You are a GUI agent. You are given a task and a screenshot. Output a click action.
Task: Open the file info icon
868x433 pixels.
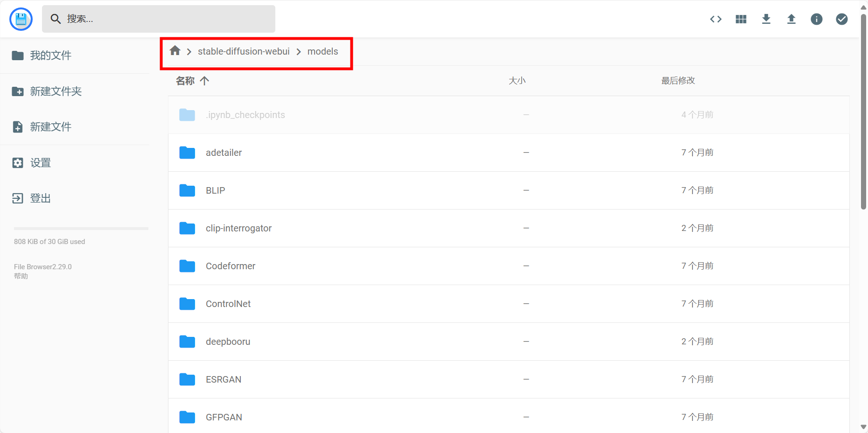click(817, 19)
